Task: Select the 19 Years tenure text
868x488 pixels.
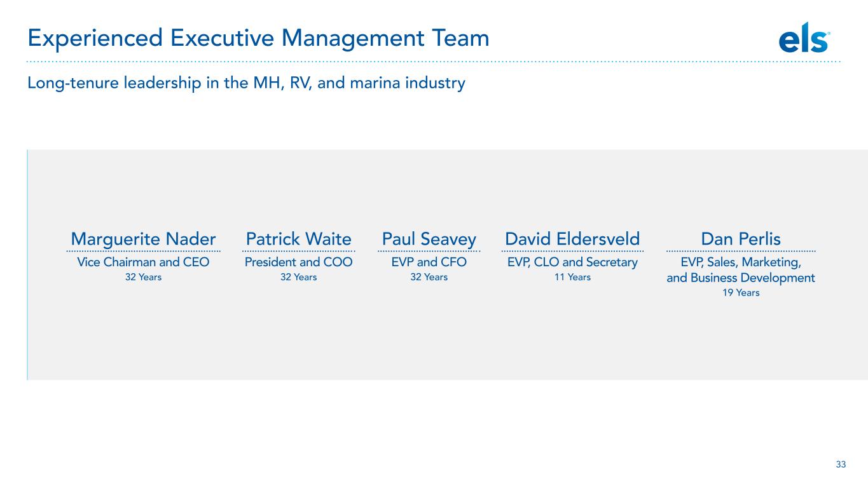Action: click(740, 293)
